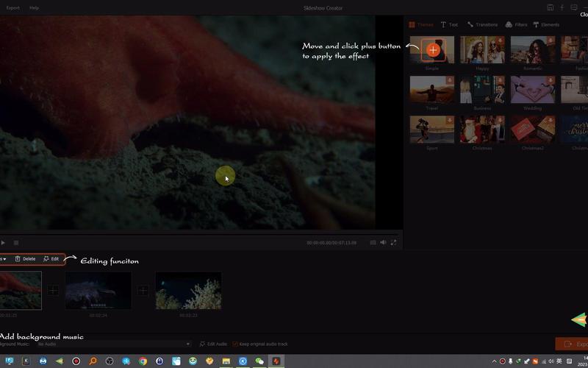
Task: Click the volume icon in the system tray
Action: [552, 361]
